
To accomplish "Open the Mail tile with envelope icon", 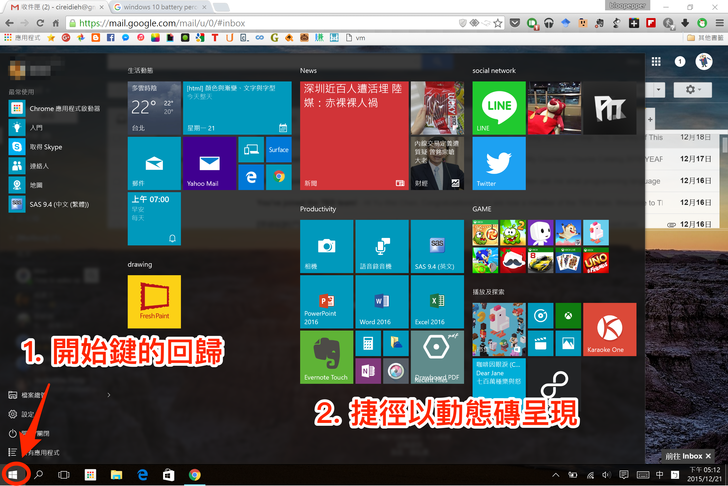I will click(154, 163).
